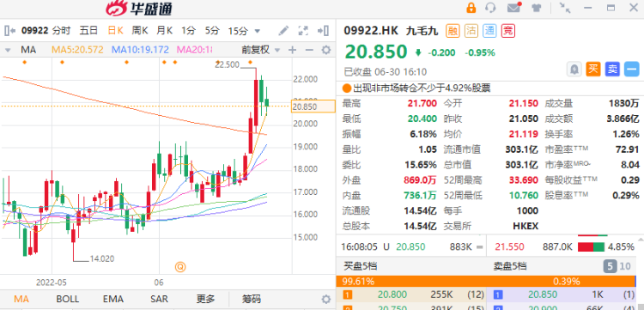Open chart settings gear near 前复权

[325, 50]
